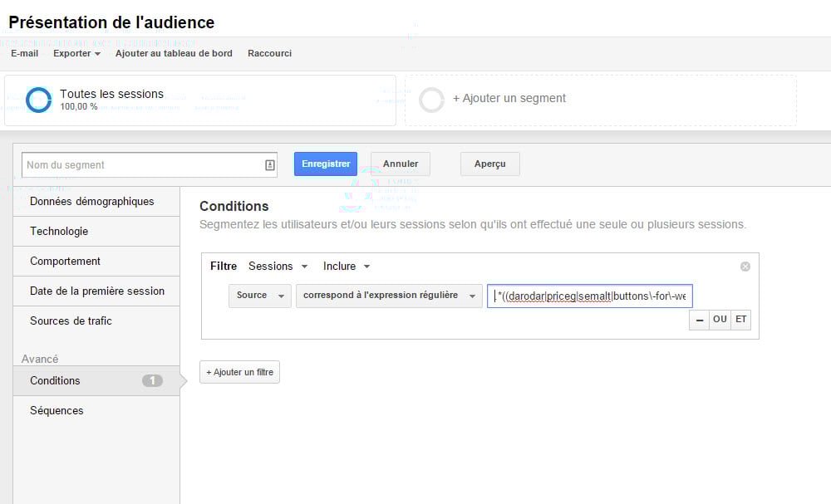
Task: Select the Toutes les sessions segment card
Action: pyautogui.click(x=200, y=100)
